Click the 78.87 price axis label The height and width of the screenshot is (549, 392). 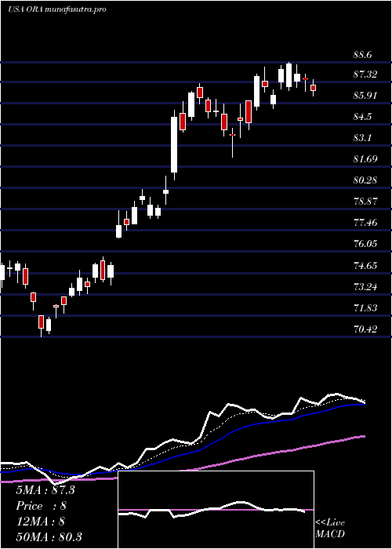click(365, 202)
